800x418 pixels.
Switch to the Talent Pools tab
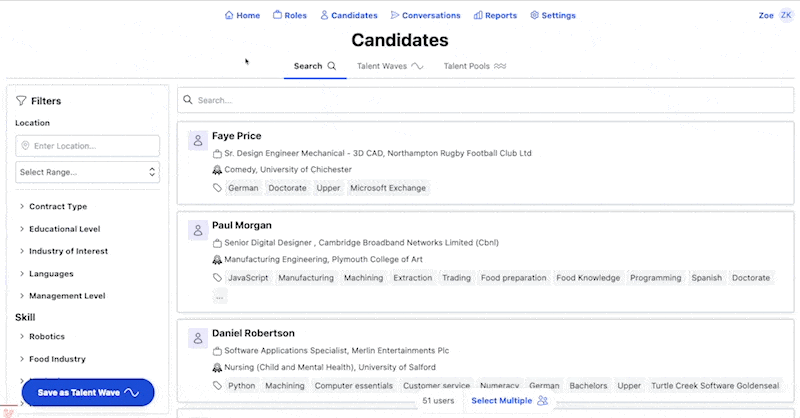tap(474, 66)
